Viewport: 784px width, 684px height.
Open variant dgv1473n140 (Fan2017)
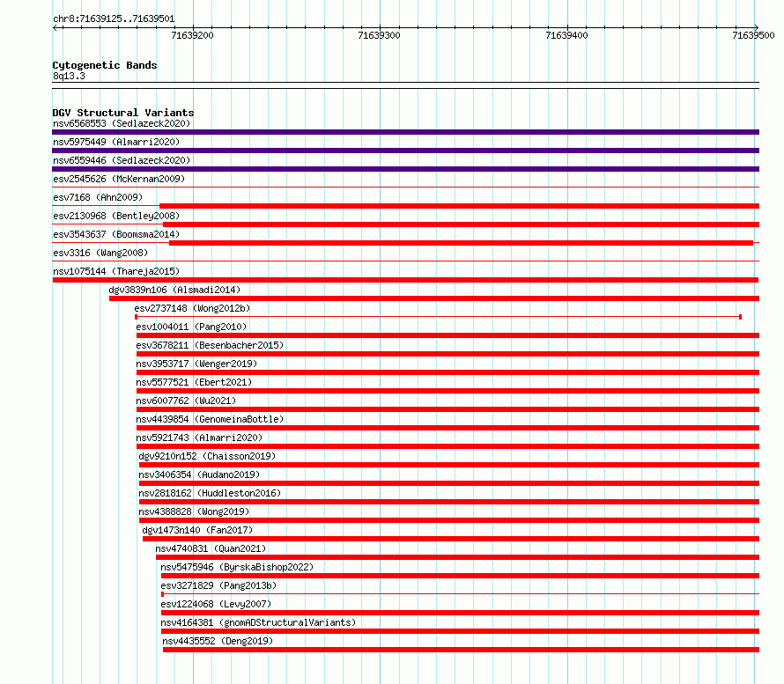coord(197,530)
